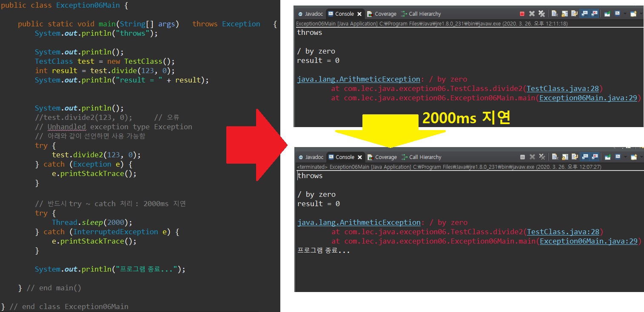Follow Exception06Main.java:29 link in lower console
644x312 pixels.
click(588, 241)
